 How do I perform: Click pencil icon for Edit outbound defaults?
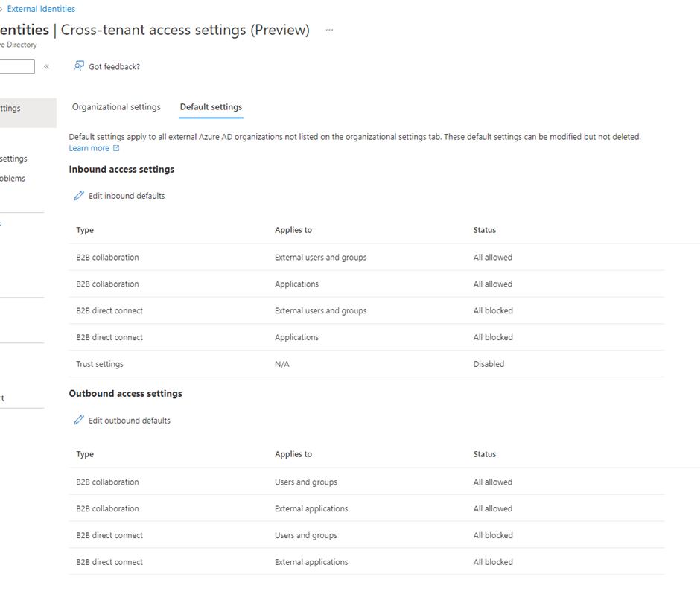[x=79, y=421]
